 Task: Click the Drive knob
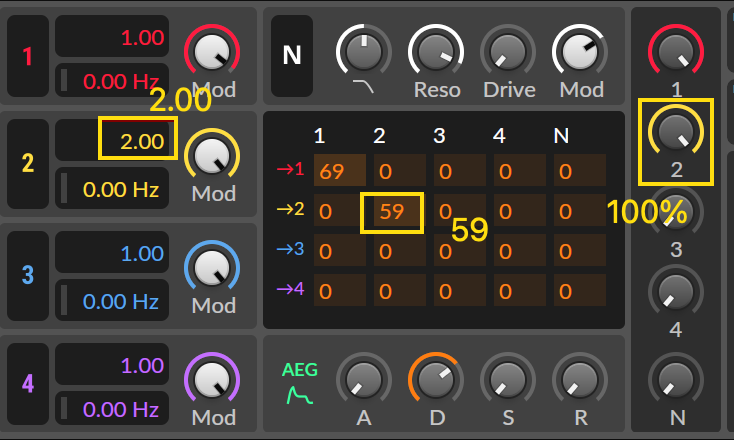(x=508, y=51)
